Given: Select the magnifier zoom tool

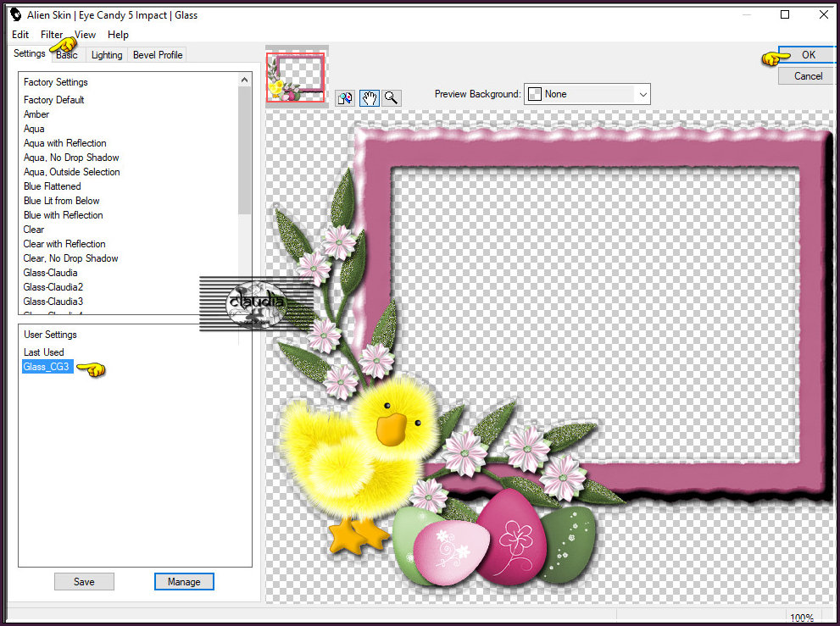Looking at the screenshot, I should coord(391,98).
